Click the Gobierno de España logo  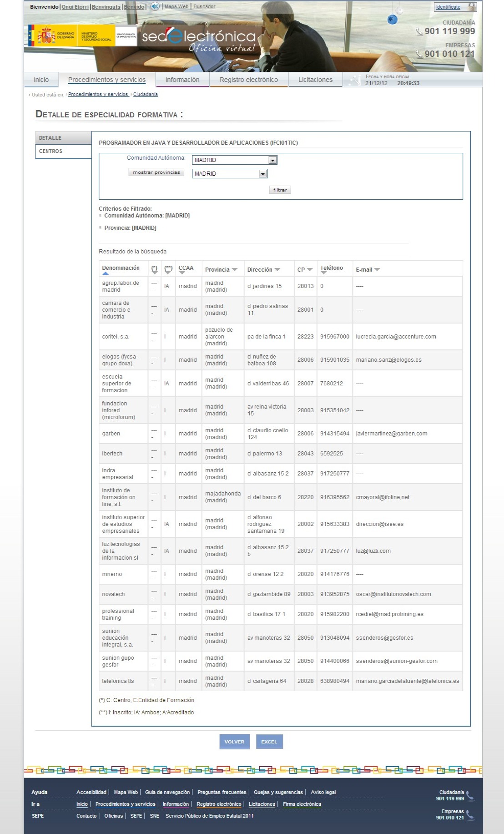click(x=53, y=35)
